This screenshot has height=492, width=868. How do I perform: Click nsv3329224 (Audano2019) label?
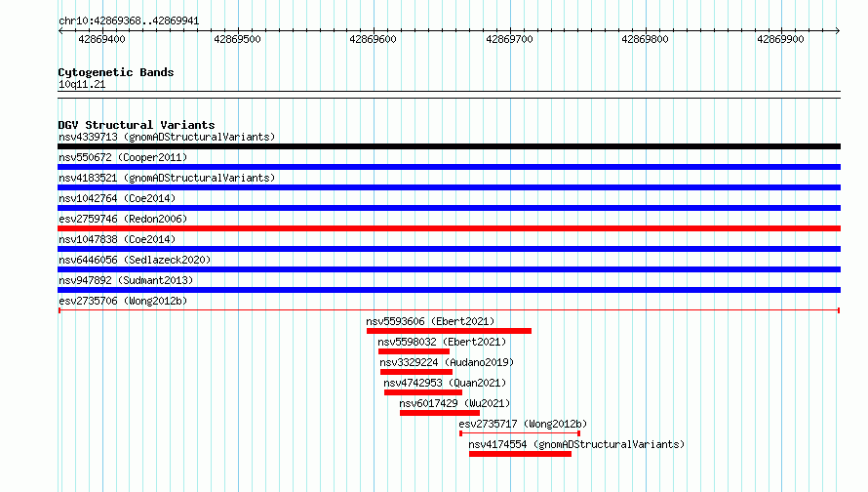[447, 362]
